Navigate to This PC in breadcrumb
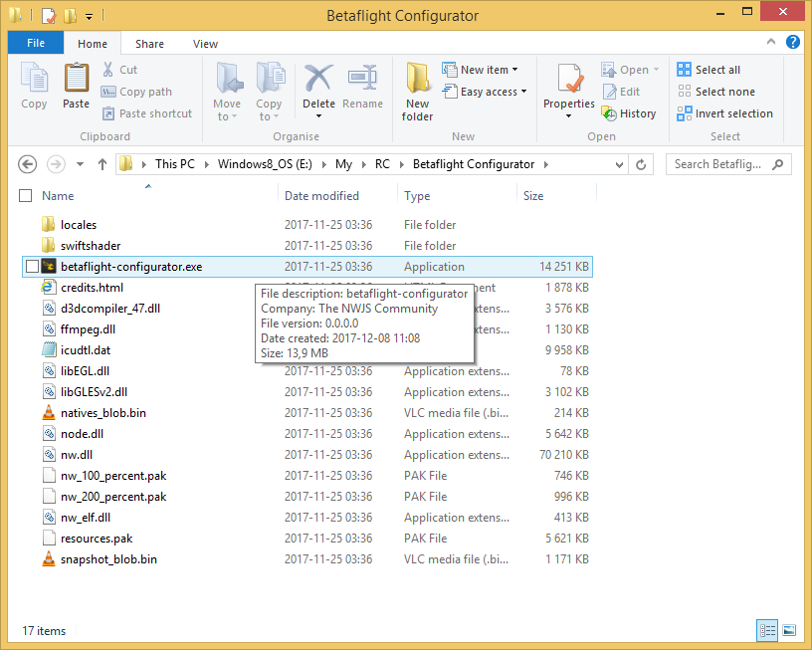812x650 pixels. pyautogui.click(x=175, y=164)
